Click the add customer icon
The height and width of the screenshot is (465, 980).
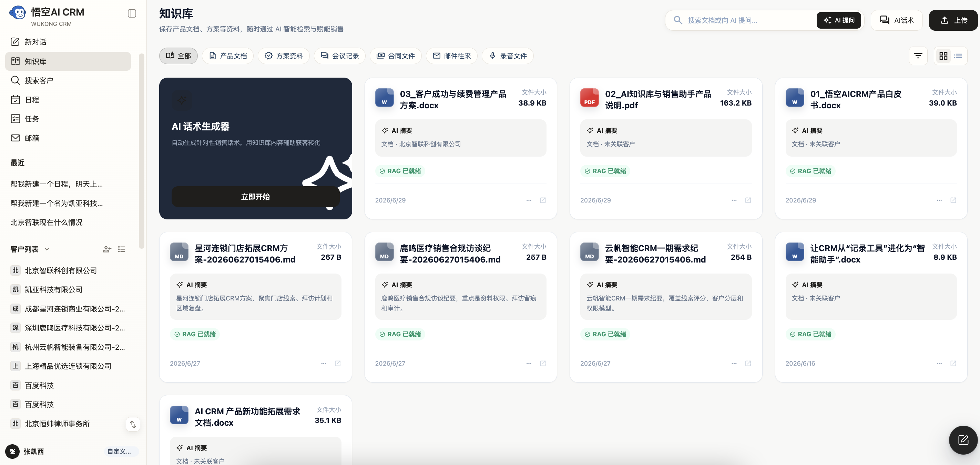[107, 249]
